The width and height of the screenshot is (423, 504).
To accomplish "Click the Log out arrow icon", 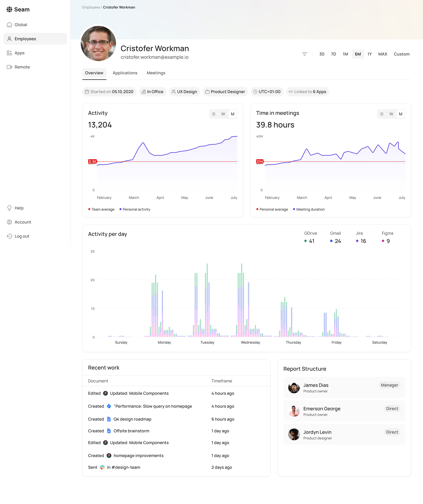I will point(9,236).
